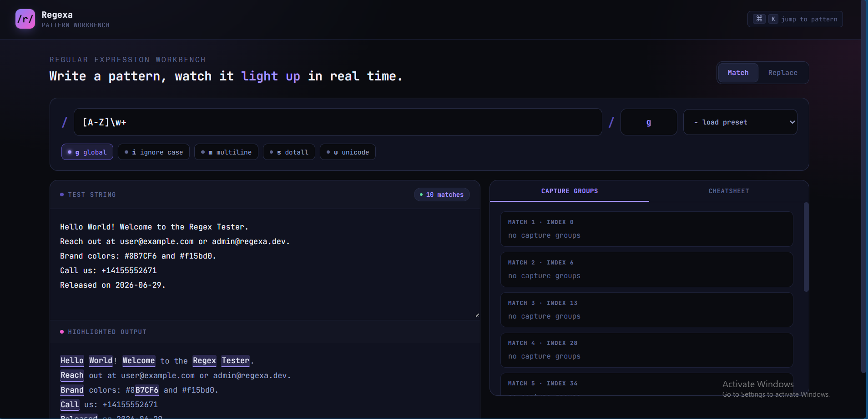
Task: Click highlighted match 'Call' in output
Action: [x=70, y=404]
